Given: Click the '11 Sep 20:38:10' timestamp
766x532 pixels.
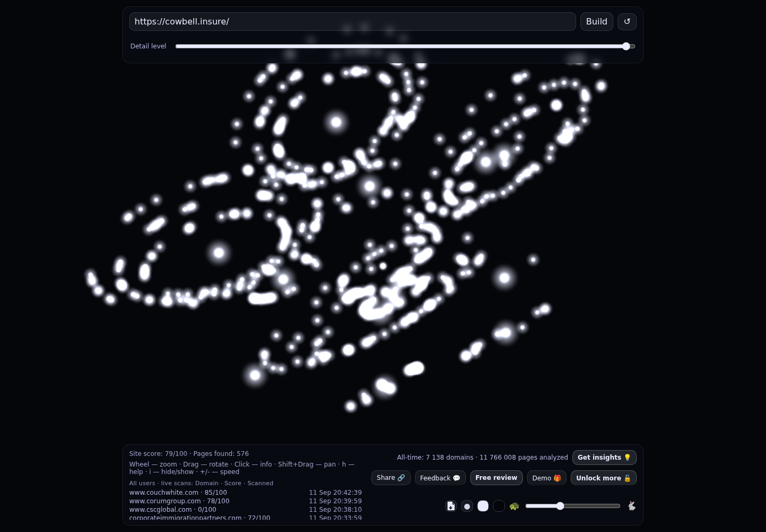Looking at the screenshot, I should 335,510.
